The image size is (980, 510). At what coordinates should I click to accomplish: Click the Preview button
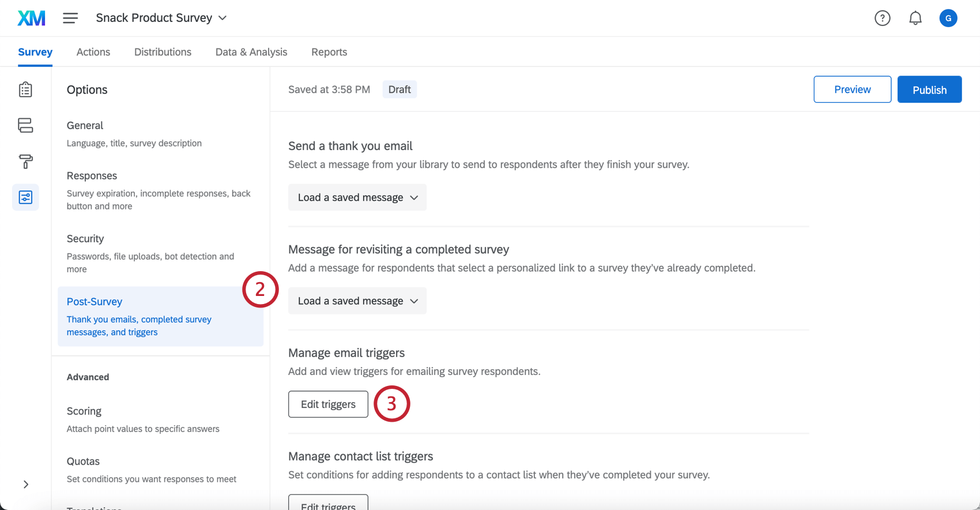(852, 89)
